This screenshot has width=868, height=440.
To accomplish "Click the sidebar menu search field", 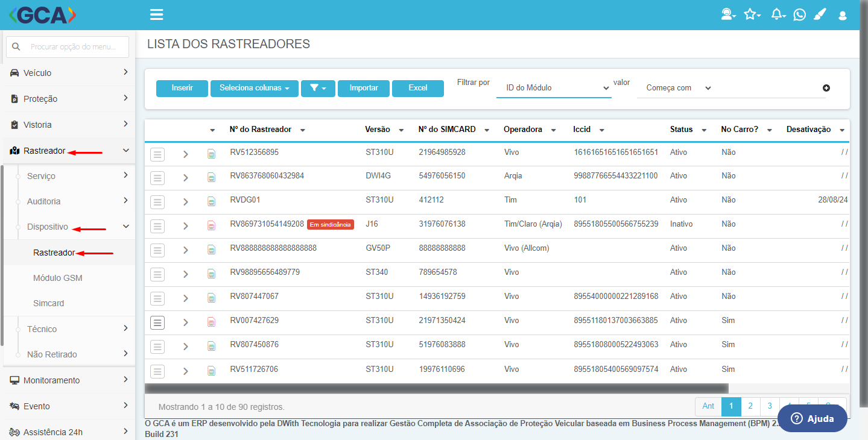I will [68, 46].
